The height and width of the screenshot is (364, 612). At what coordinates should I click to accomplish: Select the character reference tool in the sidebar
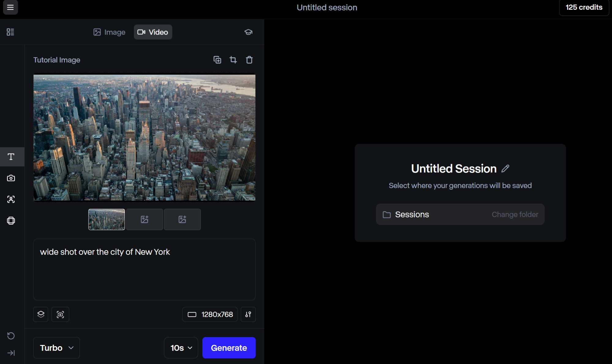11,199
